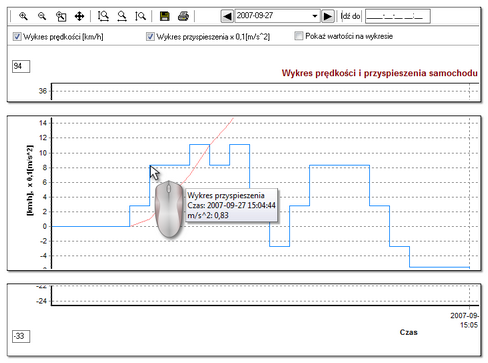Click the horizontal-axis zoom fit icon
488x363 pixels.
(122, 16)
